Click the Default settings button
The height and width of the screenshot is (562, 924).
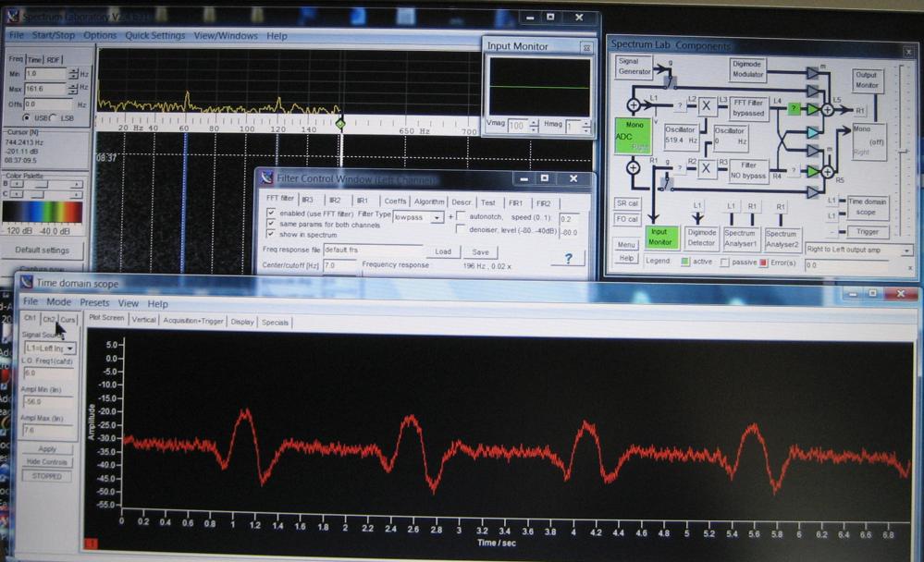pyautogui.click(x=43, y=250)
